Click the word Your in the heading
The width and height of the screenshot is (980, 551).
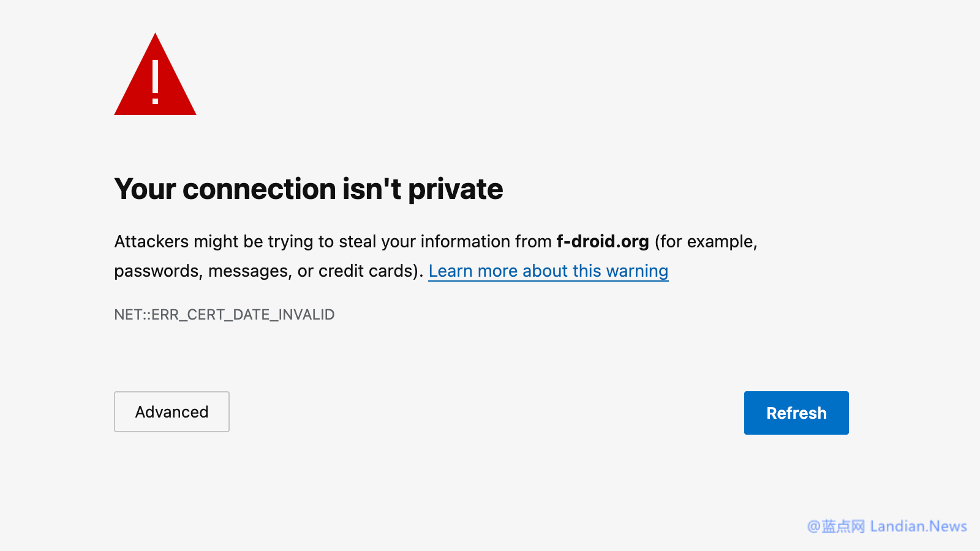[145, 189]
